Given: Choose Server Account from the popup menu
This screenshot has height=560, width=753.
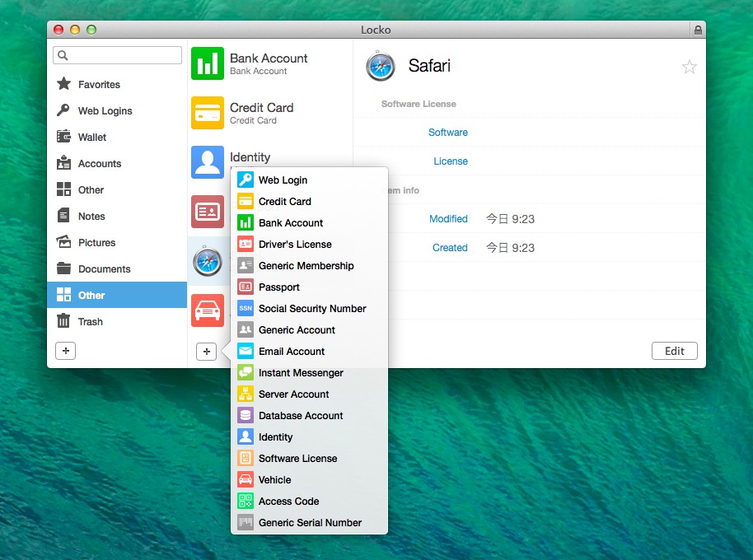Looking at the screenshot, I should (309, 394).
